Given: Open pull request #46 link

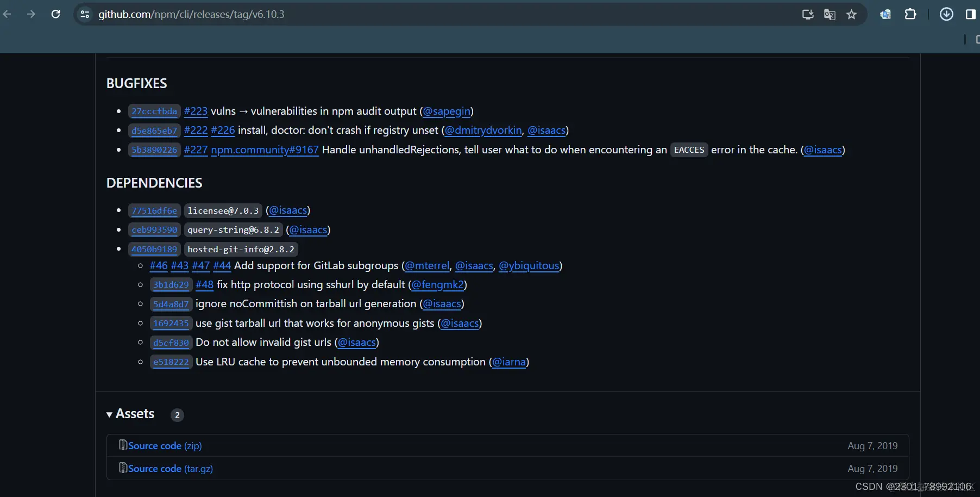Looking at the screenshot, I should point(159,266).
